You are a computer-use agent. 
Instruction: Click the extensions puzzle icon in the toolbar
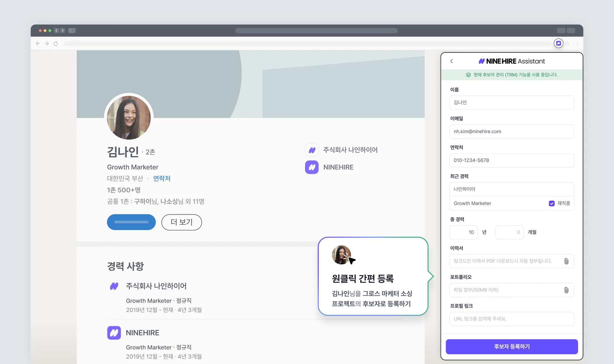coord(567,43)
